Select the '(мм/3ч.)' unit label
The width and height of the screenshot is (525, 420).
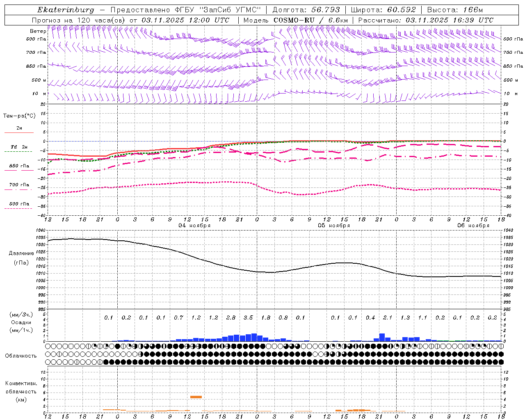pos(21,315)
